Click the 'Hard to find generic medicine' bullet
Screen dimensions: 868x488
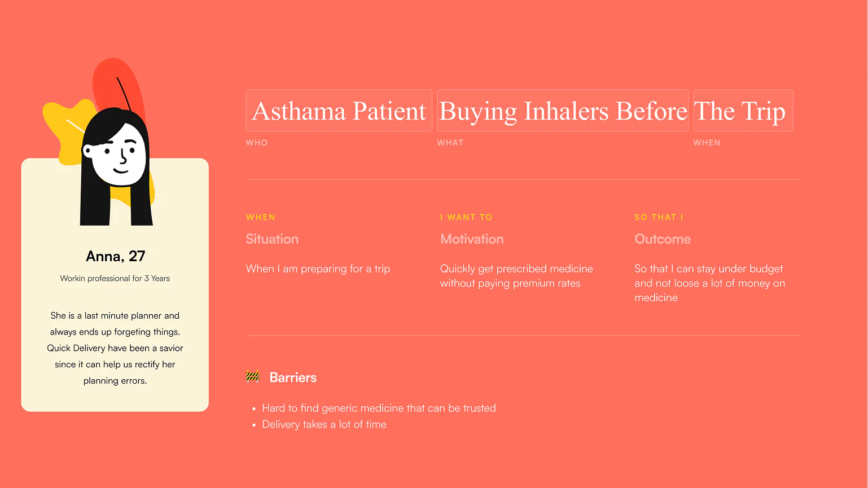(379, 408)
